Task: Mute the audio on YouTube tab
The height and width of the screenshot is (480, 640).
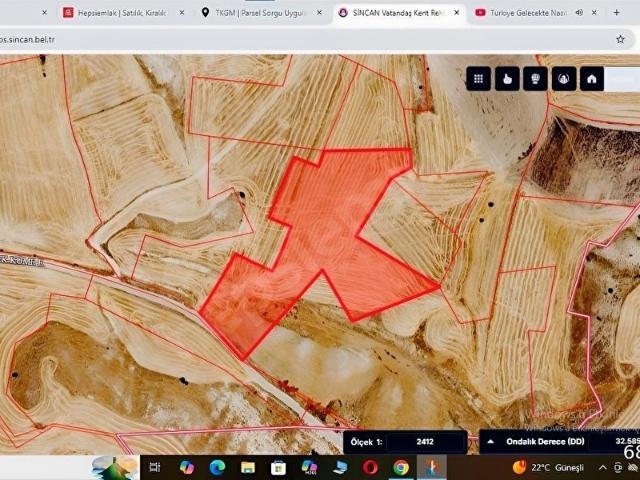Action: click(579, 13)
